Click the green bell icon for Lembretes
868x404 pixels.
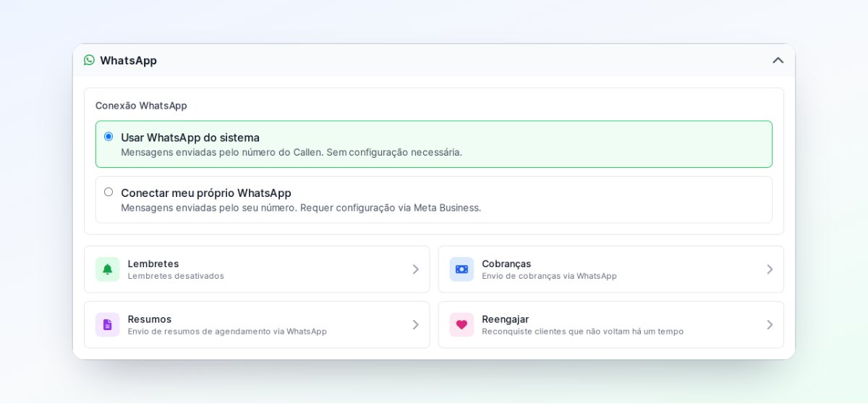point(107,269)
